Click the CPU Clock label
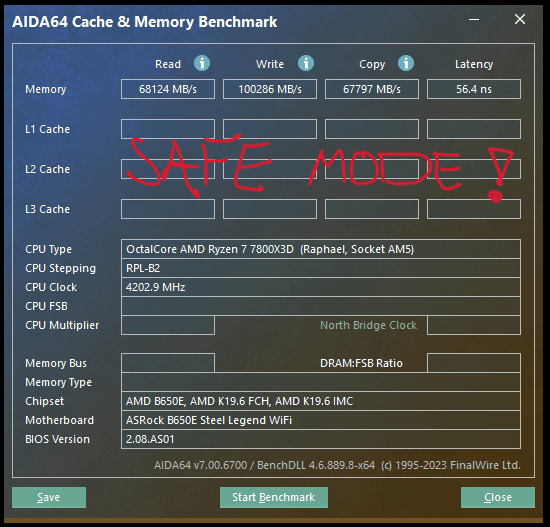 pyautogui.click(x=51, y=287)
